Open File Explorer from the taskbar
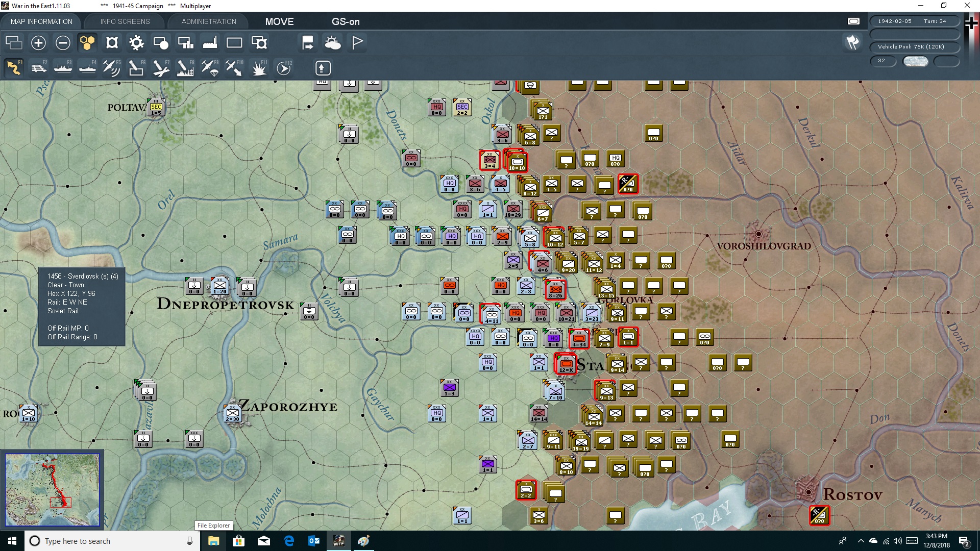980x551 pixels. (x=214, y=541)
